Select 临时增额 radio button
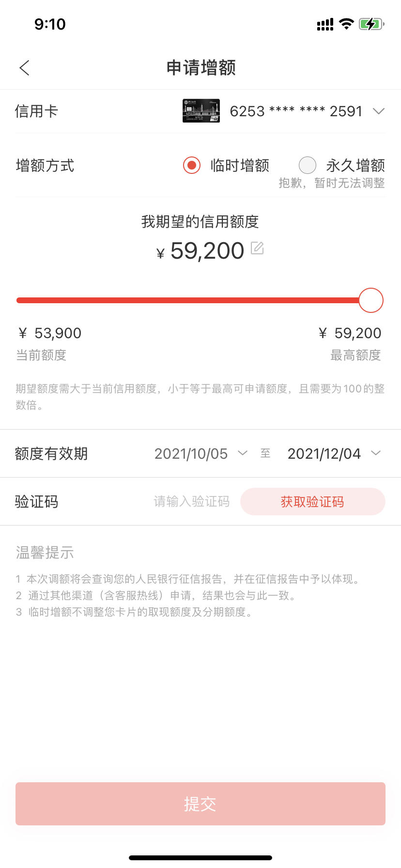Image resolution: width=401 pixels, height=868 pixels. [192, 166]
